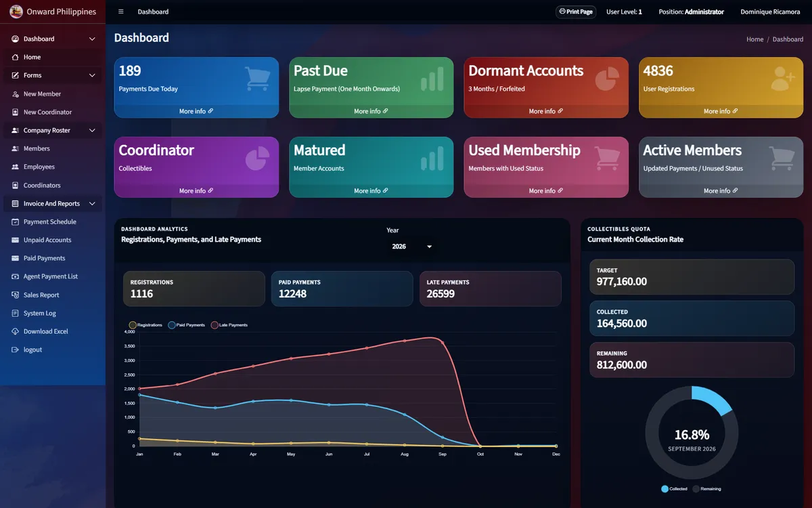
Task: Click the logout arrow icon
Action: click(15, 350)
